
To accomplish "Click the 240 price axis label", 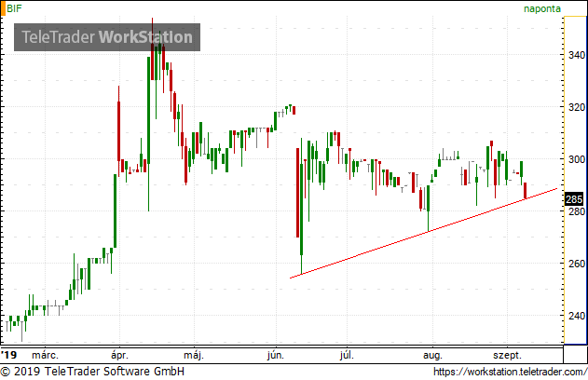I will (x=577, y=316).
